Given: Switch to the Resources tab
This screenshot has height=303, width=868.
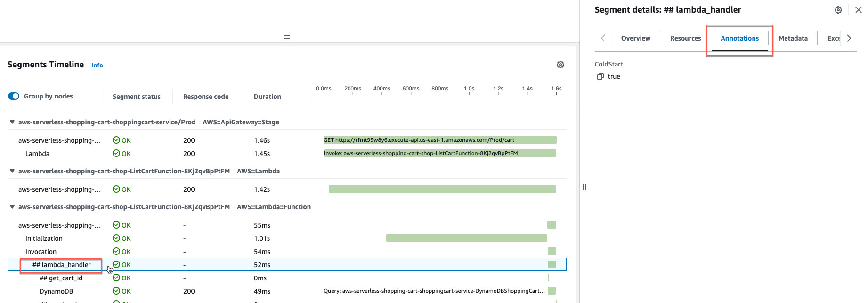Looking at the screenshot, I should (x=685, y=38).
